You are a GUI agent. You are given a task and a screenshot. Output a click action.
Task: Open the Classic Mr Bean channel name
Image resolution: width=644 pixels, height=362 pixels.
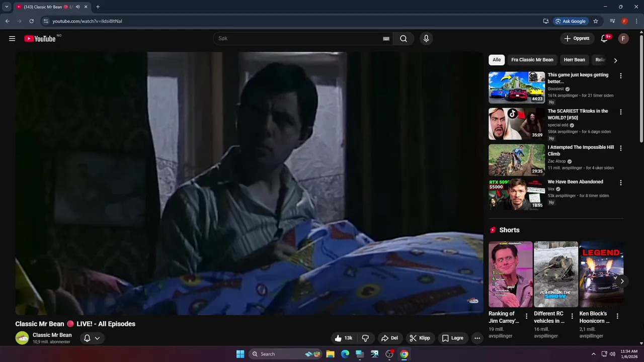click(52, 335)
